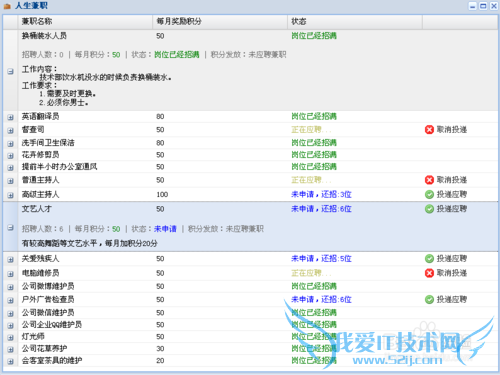Apply via 投递应聘 for 文艺人才
The height and width of the screenshot is (375, 500).
tap(452, 209)
